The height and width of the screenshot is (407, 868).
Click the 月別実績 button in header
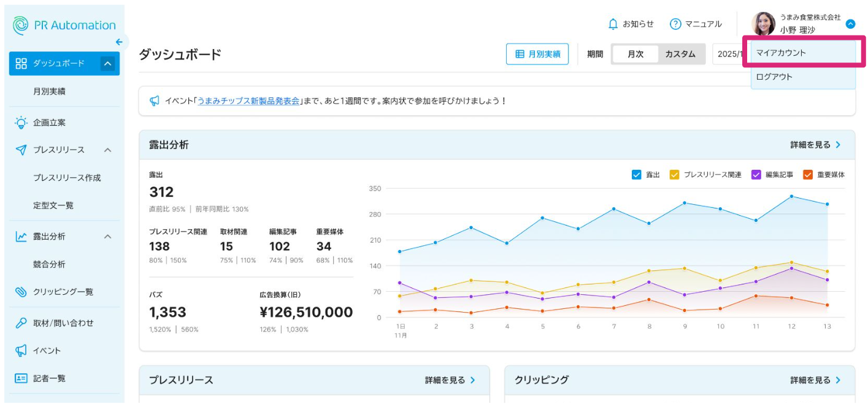click(x=537, y=54)
